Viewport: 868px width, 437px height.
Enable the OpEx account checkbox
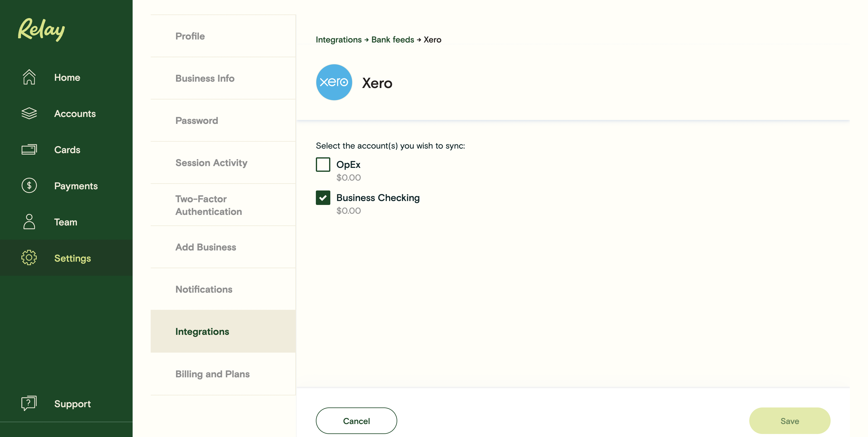coord(323,165)
